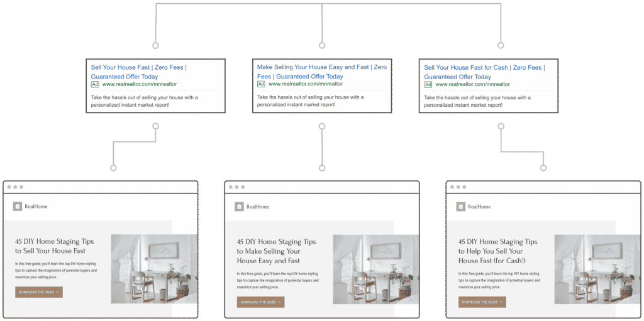This screenshot has width=644, height=321.
Task: Open 'Sell Your House Fast for Cash' ad headline
Action: [x=484, y=72]
